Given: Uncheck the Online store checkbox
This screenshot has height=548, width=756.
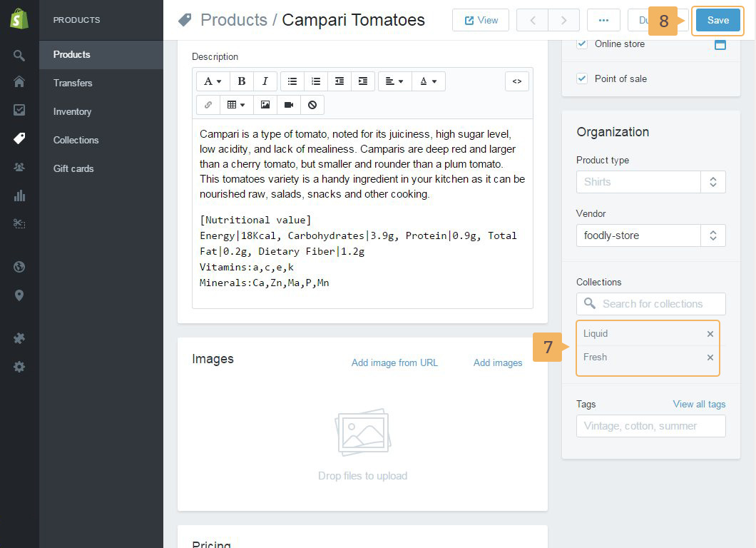Looking at the screenshot, I should pyautogui.click(x=582, y=44).
